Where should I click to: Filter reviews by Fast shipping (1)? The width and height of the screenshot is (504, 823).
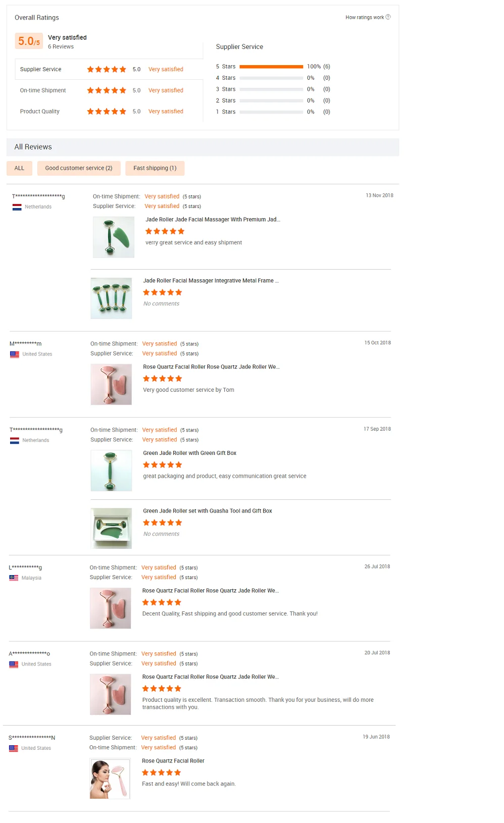pyautogui.click(x=155, y=168)
